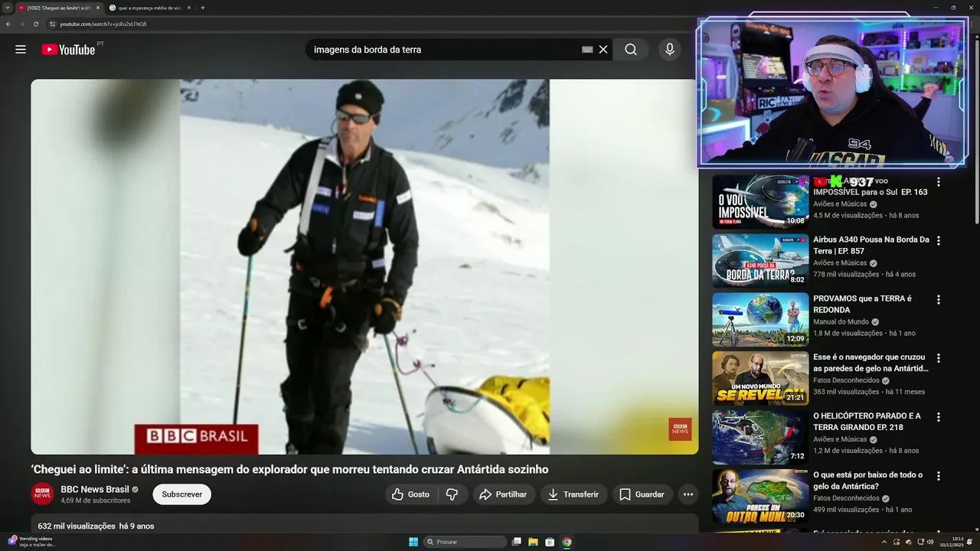This screenshot has width=980, height=551.
Task: View site information icon in address bar
Action: coord(52,24)
